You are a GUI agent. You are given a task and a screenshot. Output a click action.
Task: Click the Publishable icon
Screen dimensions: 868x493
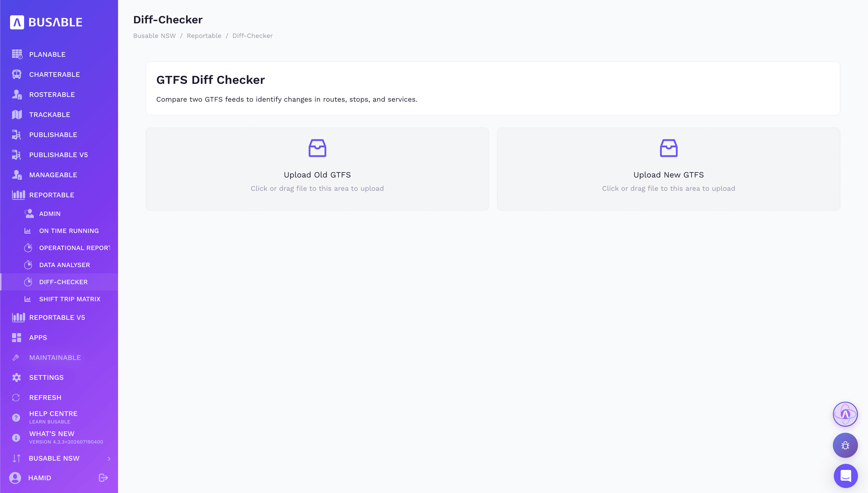[16, 135]
